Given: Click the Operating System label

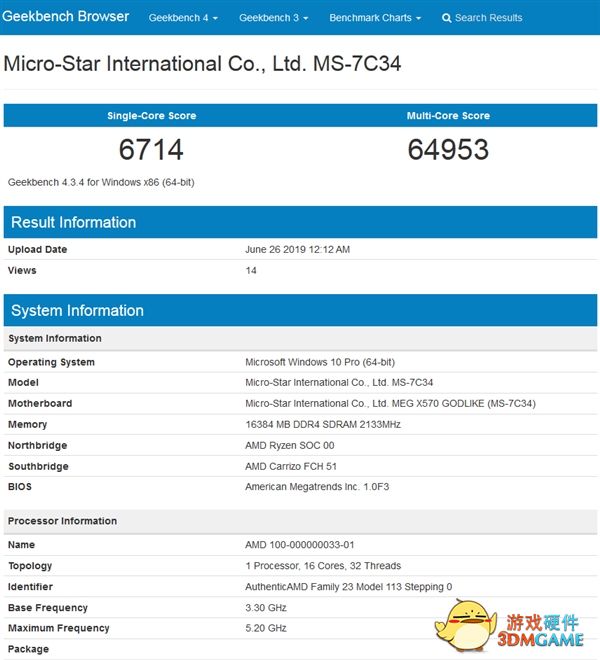Looking at the screenshot, I should click(51, 362).
